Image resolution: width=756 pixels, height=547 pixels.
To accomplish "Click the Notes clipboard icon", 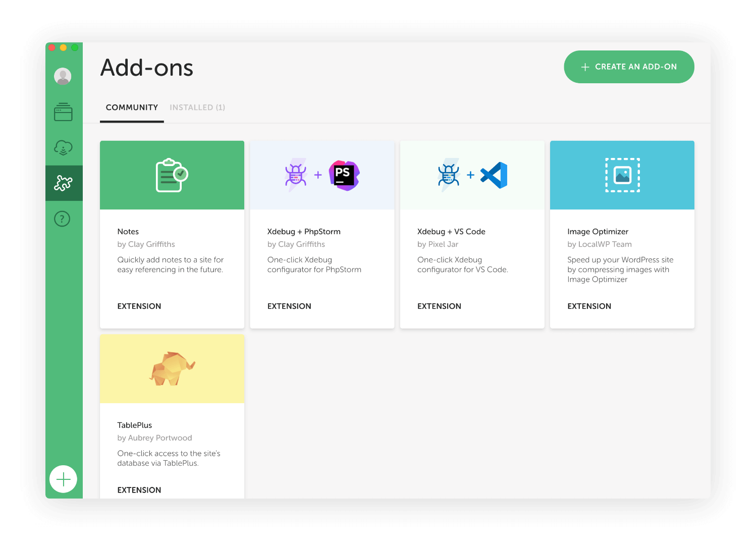I will pos(172,175).
